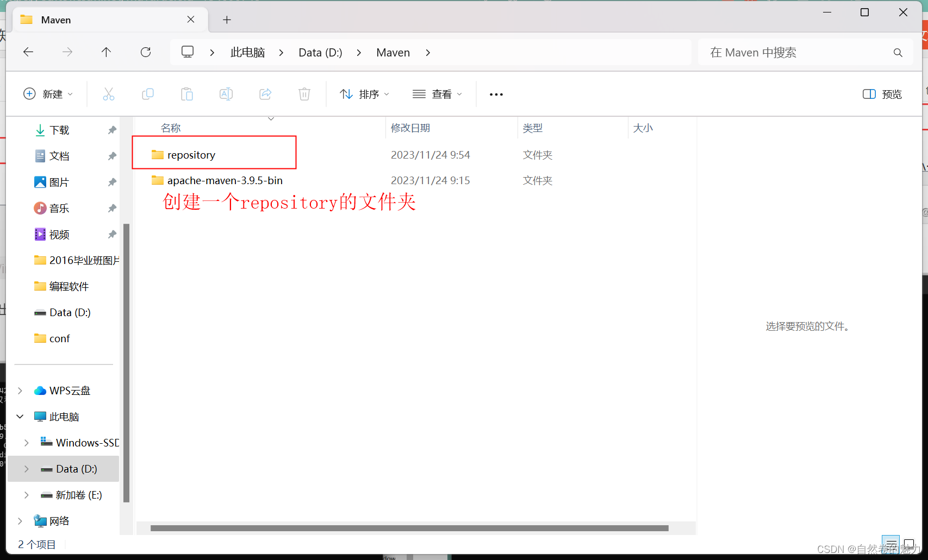This screenshot has height=560, width=928.
Task: Click the horizontal scrollbar of file list
Action: (x=409, y=528)
